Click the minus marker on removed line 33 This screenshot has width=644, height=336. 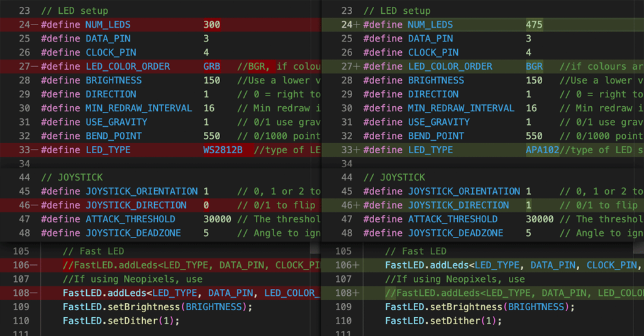click(35, 150)
